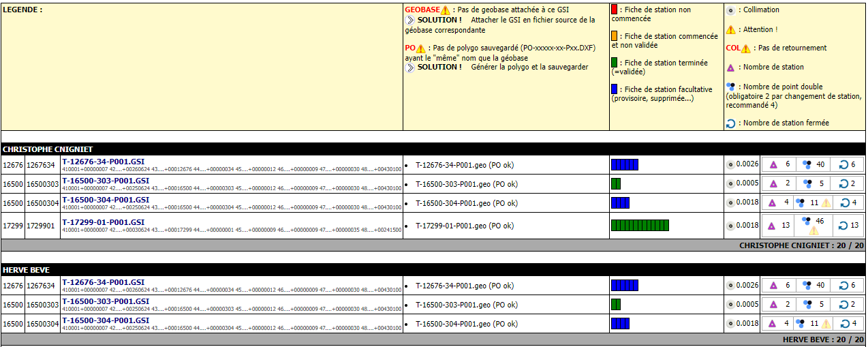Click closed-station icon in Christophe's T-12676-34 row
The width and height of the screenshot is (868, 347).
click(x=843, y=164)
